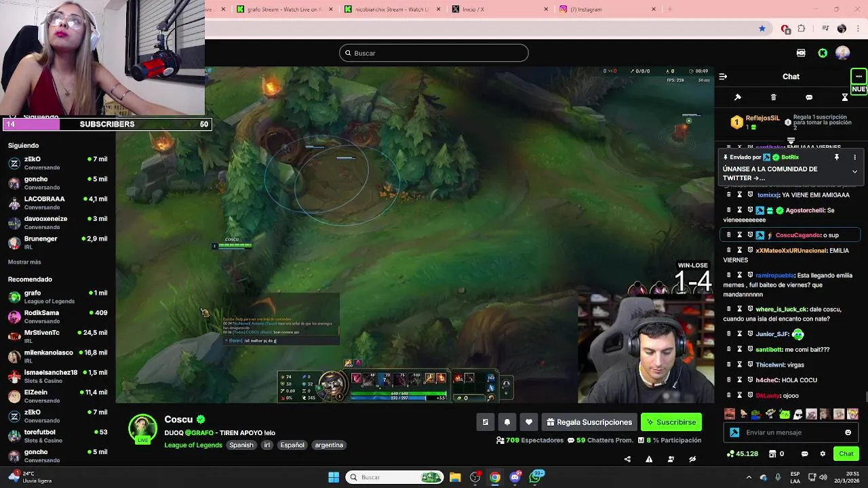Viewport: 868px width, 488px height.
Task: Click username xXMateoXxURUnacional in chat
Action: pyautogui.click(x=791, y=251)
